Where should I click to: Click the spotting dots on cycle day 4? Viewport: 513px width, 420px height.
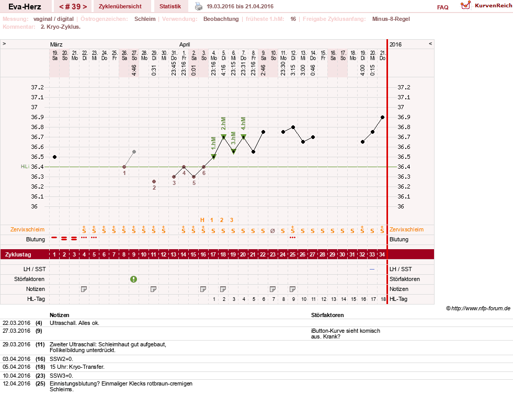pyautogui.click(x=84, y=238)
